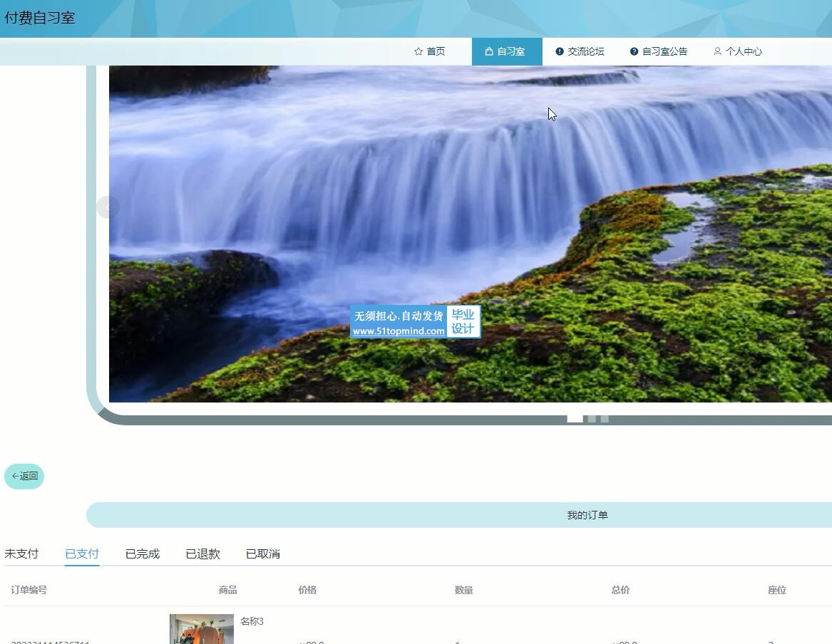This screenshot has width=832, height=644.
Task: Click the 我的订单 section heading
Action: click(x=587, y=515)
